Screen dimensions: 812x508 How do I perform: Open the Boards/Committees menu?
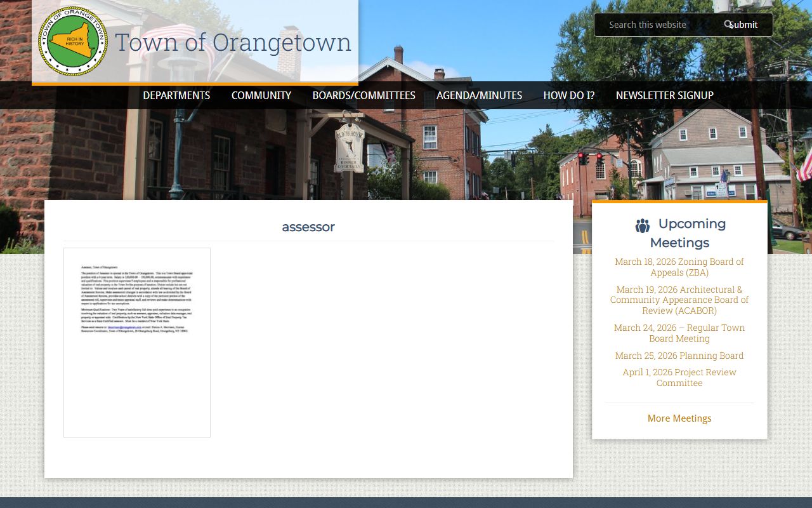pos(364,95)
